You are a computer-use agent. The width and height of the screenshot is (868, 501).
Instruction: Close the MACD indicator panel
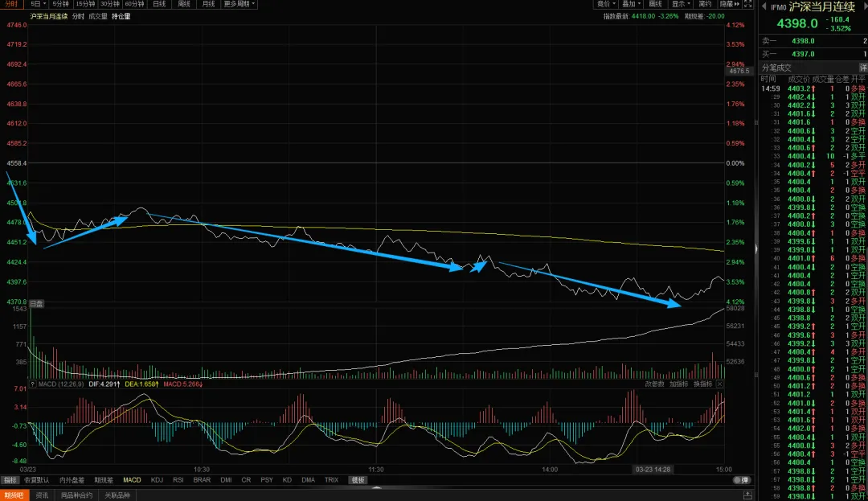[719, 384]
